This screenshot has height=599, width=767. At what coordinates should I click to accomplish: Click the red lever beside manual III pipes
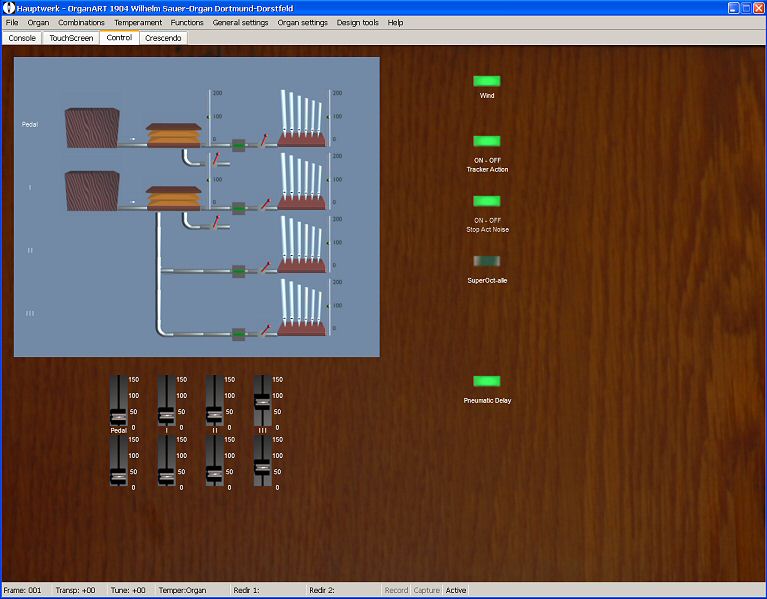coord(265,330)
